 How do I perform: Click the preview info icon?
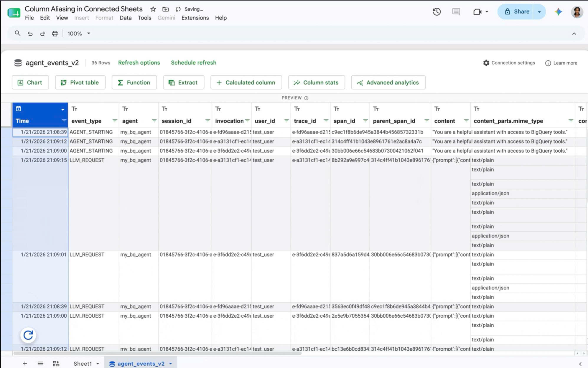pyautogui.click(x=306, y=98)
